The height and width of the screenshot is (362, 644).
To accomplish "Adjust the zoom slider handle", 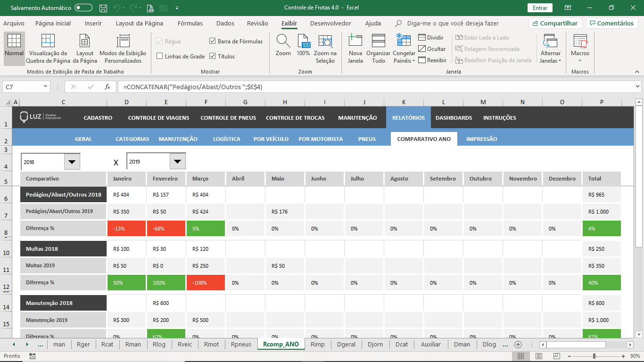I will (594, 356).
